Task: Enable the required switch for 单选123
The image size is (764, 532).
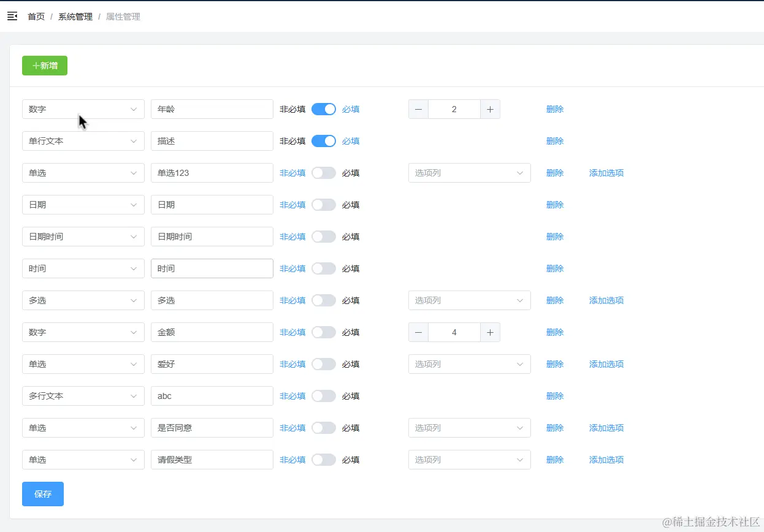Action: tap(324, 173)
